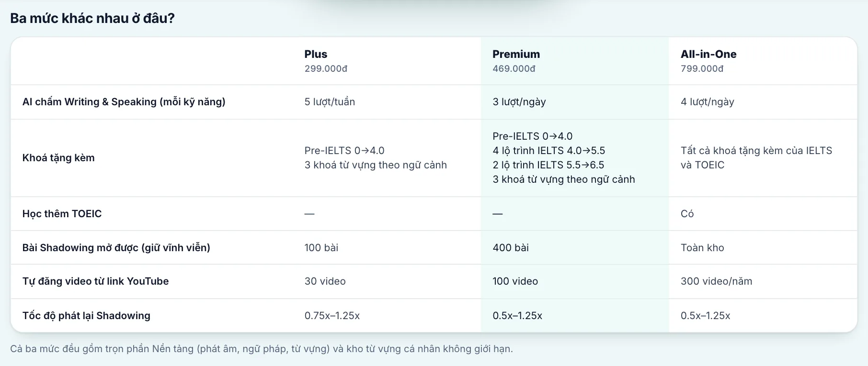Click the All-in-One price 799.000đ
Image resolution: width=868 pixels, height=366 pixels.
pos(702,68)
